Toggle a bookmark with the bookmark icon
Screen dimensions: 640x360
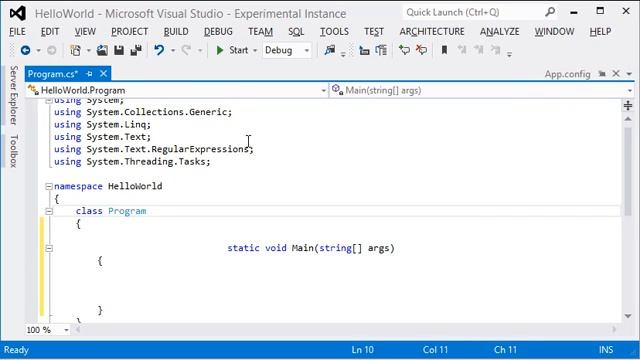tap(444, 50)
